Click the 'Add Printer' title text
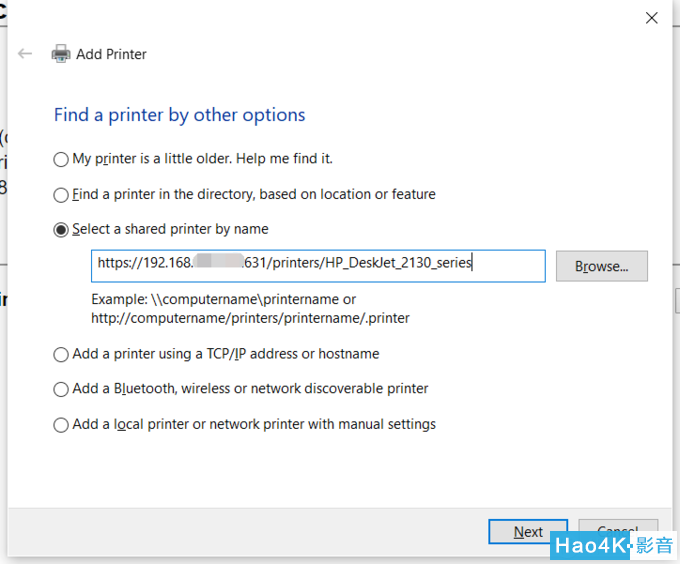 click(111, 54)
